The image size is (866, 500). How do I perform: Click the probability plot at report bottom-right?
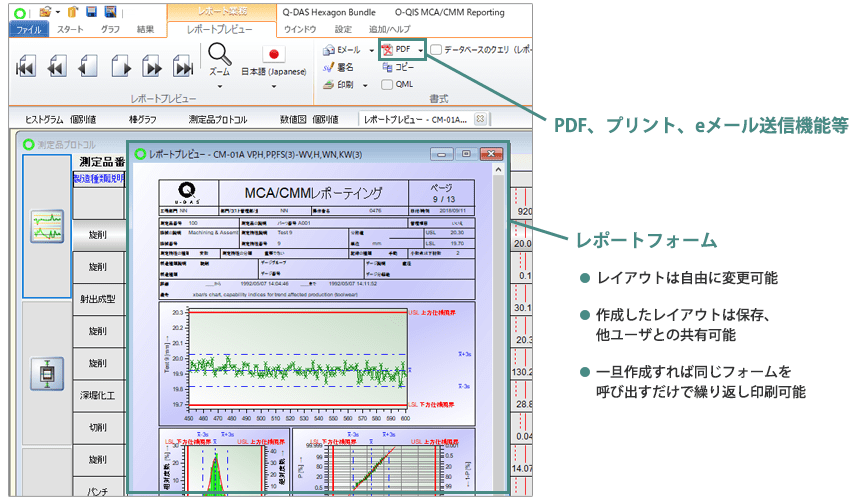pos(384,460)
